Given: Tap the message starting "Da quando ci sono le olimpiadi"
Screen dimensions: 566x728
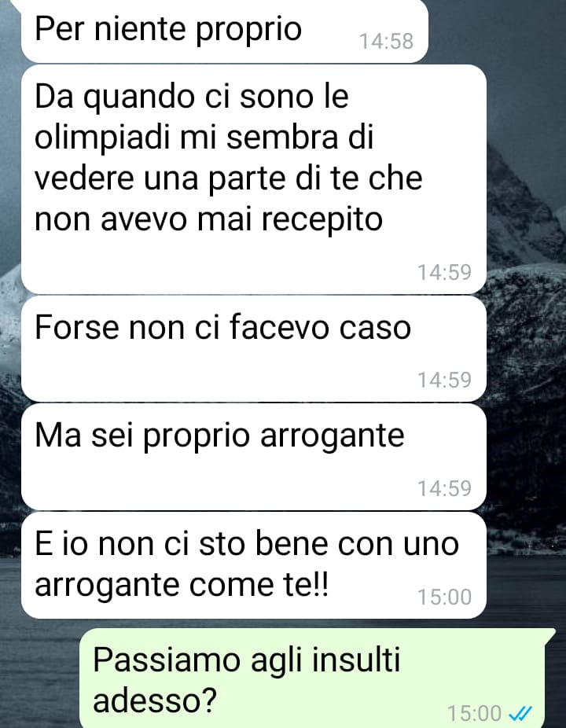Looking at the screenshot, I should pos(254,179).
